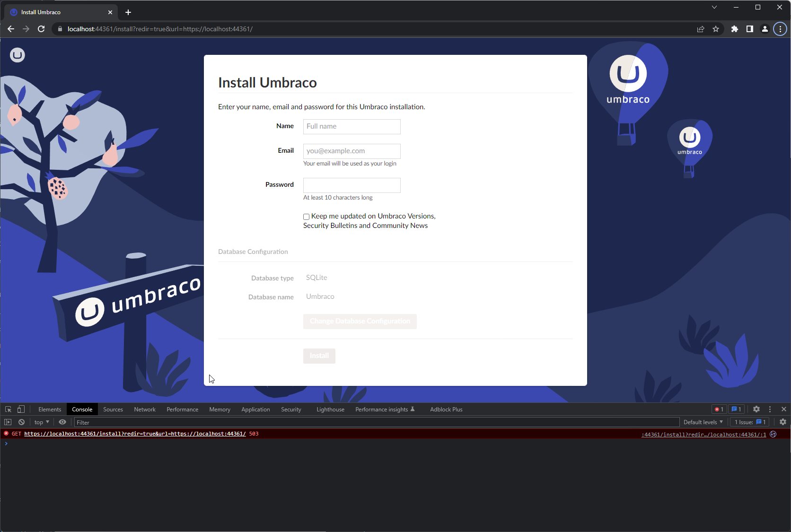Open the Memory tab
The width and height of the screenshot is (791, 532).
coord(220,410)
